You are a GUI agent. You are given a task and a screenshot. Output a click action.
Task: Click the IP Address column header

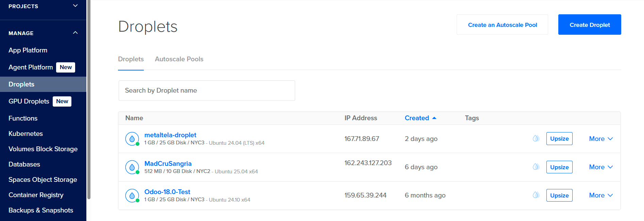tap(361, 118)
